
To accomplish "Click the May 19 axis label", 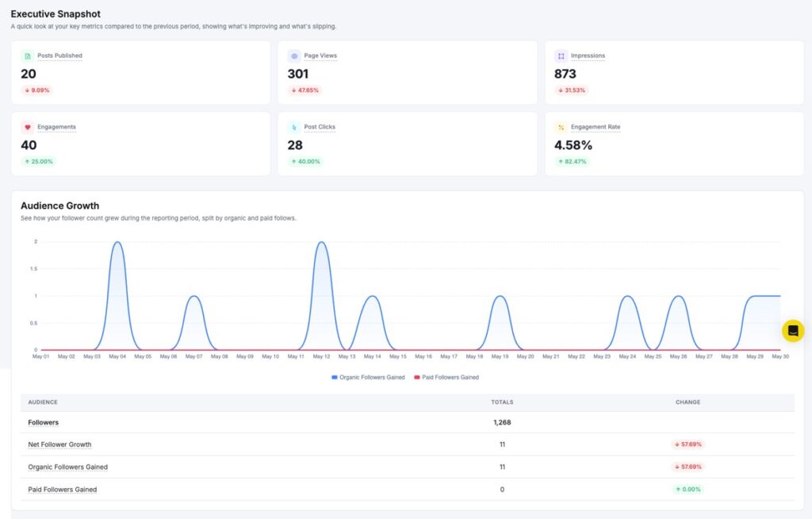I will 500,357.
